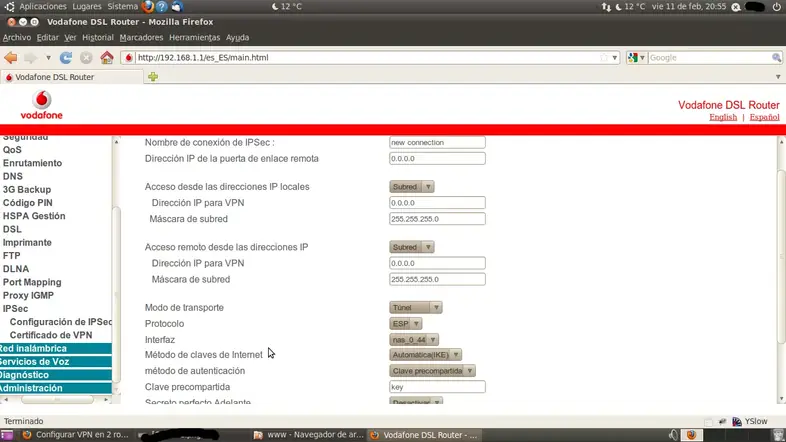Open the back/forward history dropdown arrow
Screen dimensions: 786x442
(x=48, y=58)
